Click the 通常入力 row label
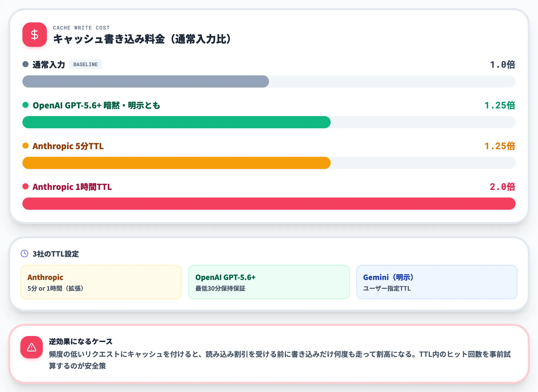Screen dimensions: 538x392 point(49,65)
